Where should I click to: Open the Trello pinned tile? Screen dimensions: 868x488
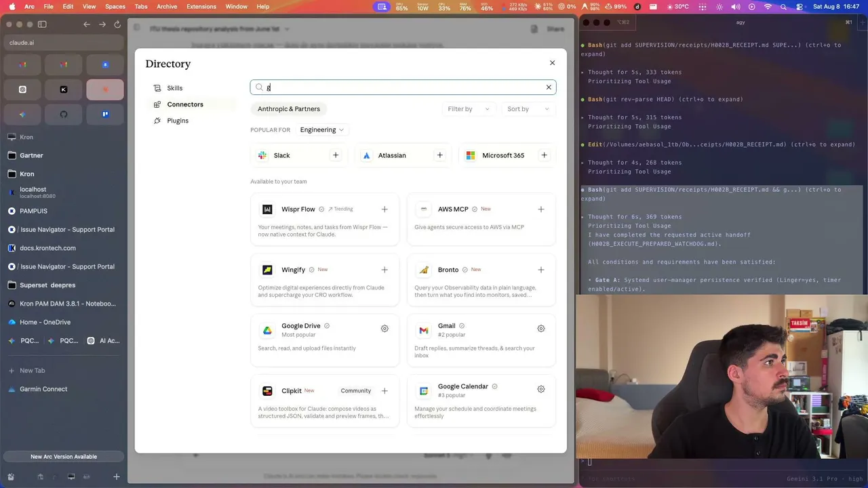coord(105,115)
